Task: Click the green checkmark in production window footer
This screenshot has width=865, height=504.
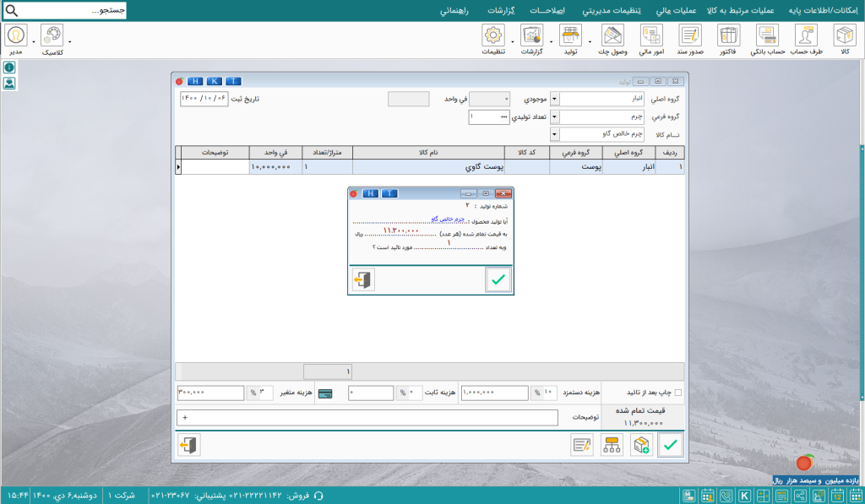Action: coord(670,445)
